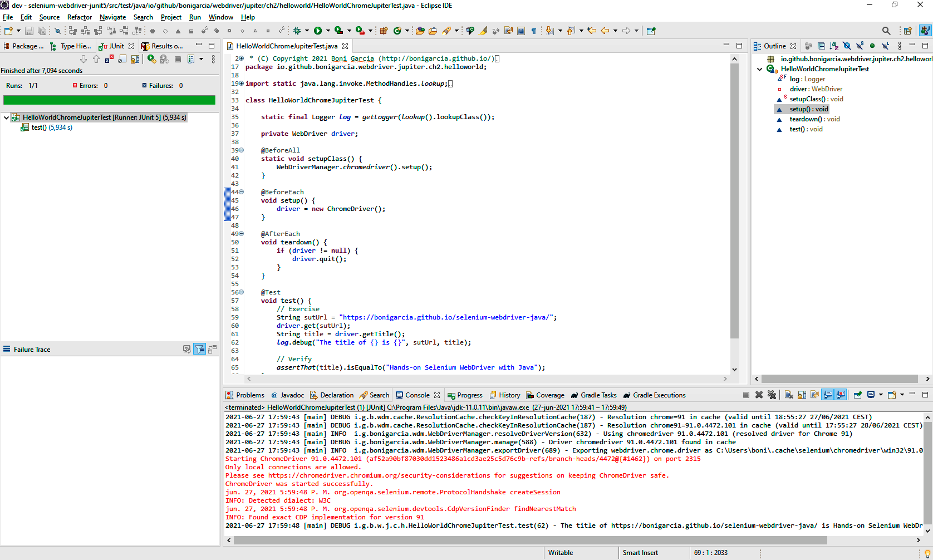Toggle Scroll Lock in Console toolbar
The image size is (933, 560).
click(802, 395)
